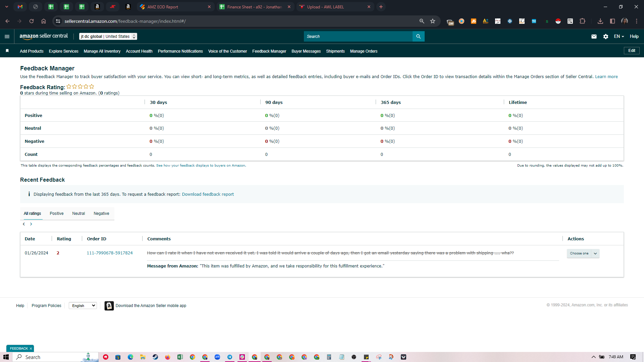Click the browser home button
The image size is (644, 362).
[x=44, y=21]
